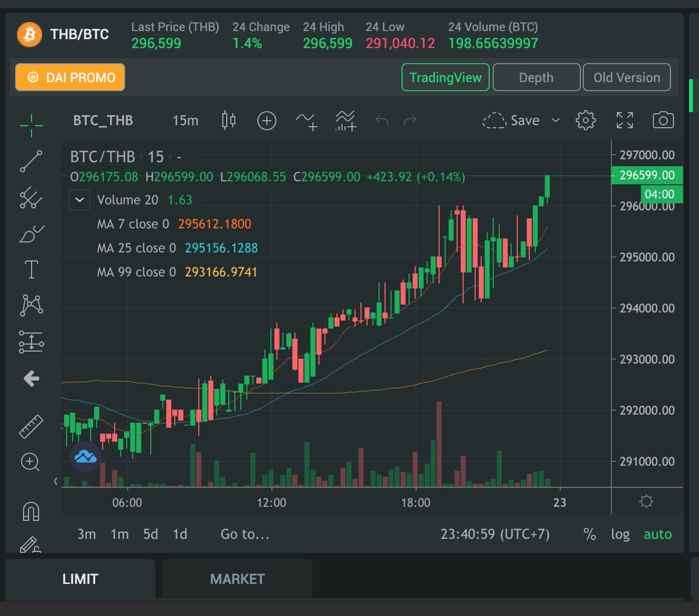This screenshot has height=616, width=699.
Task: Select the MARKET order tab
Action: (x=238, y=579)
